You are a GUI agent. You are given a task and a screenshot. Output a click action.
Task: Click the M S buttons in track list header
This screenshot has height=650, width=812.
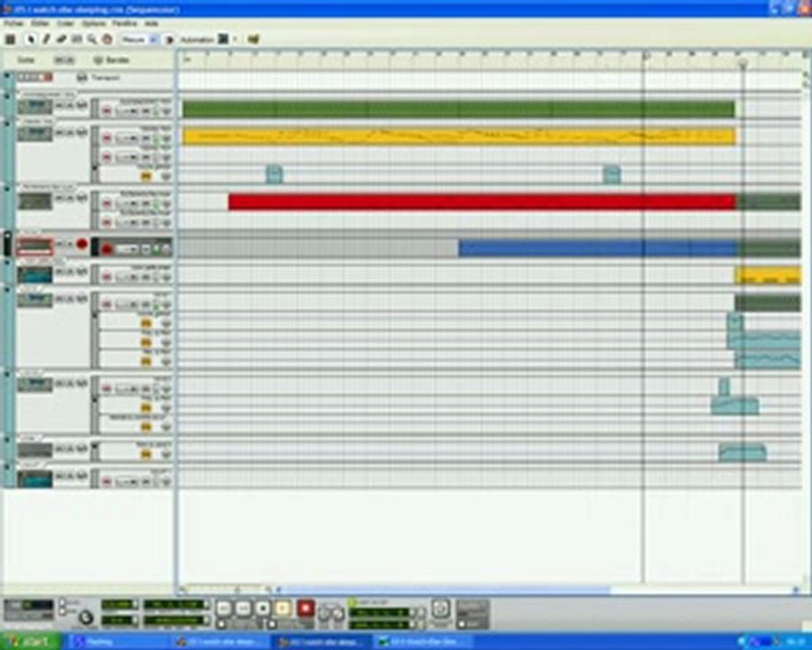click(64, 60)
